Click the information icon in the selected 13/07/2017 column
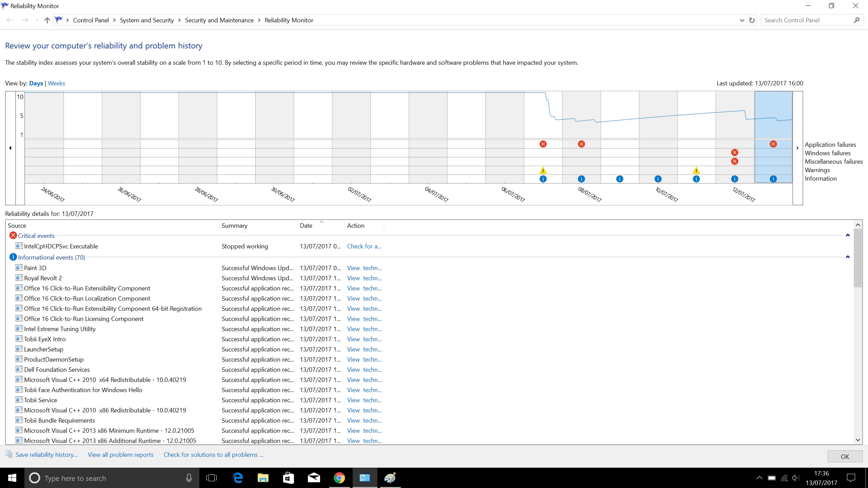The image size is (868, 488). pos(773,179)
